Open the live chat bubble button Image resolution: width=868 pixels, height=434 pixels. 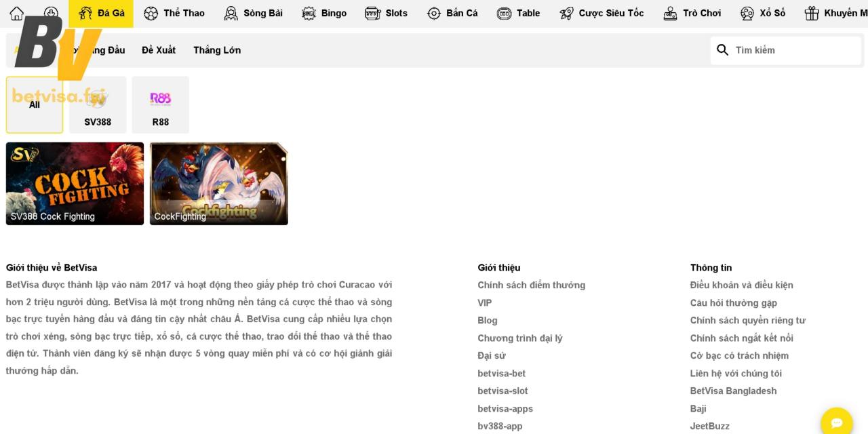tap(836, 422)
